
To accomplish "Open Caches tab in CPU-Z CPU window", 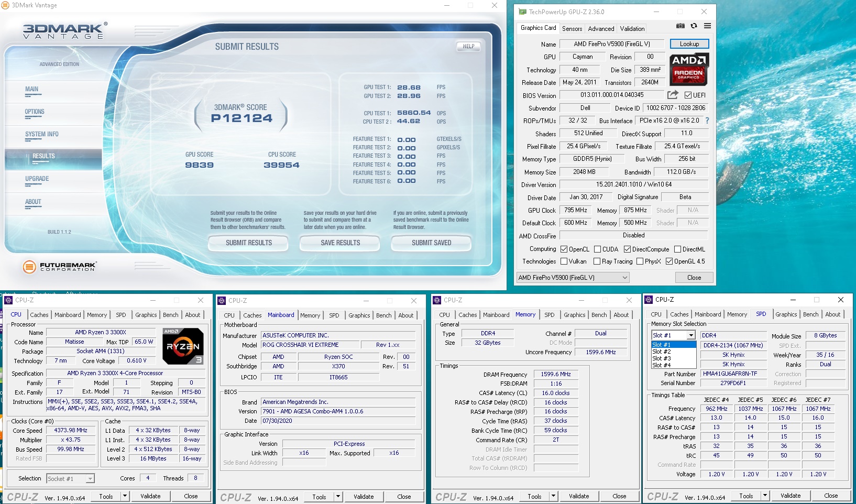I will (x=39, y=315).
